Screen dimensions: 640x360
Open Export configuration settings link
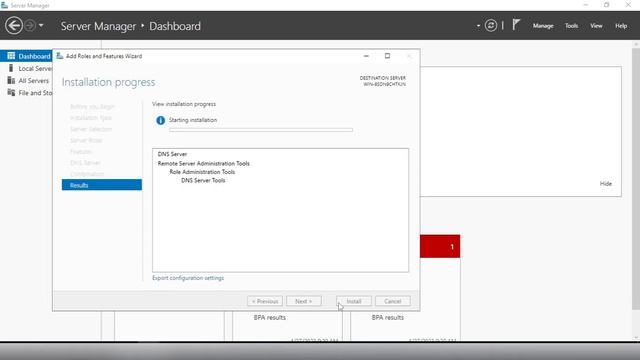[x=188, y=278]
